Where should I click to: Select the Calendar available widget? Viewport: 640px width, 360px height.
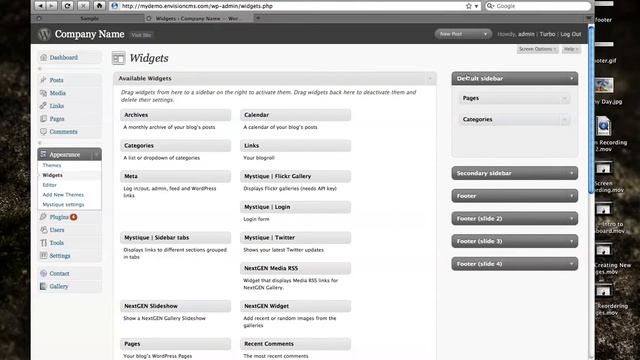[296, 115]
